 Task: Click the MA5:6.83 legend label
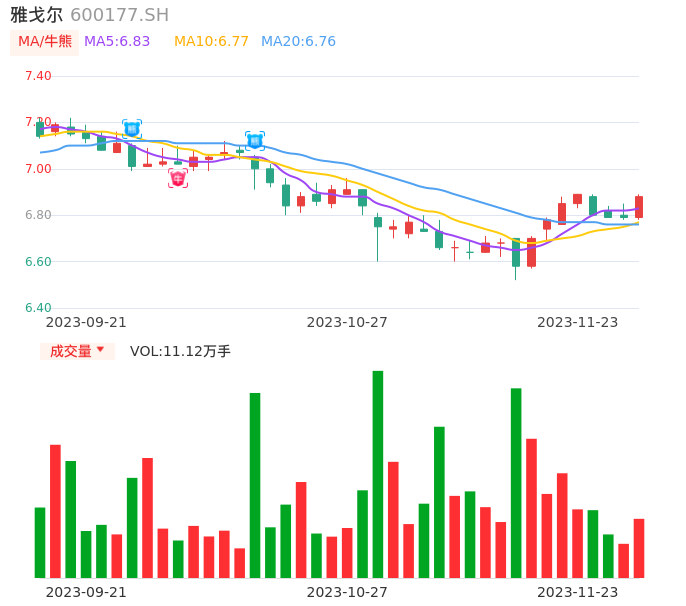point(117,42)
